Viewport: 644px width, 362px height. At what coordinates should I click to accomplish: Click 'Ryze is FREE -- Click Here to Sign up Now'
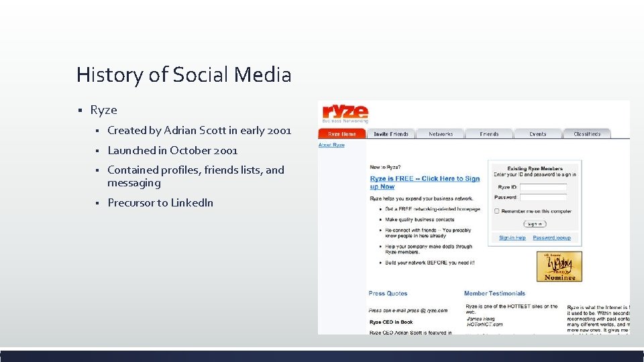pos(425,182)
